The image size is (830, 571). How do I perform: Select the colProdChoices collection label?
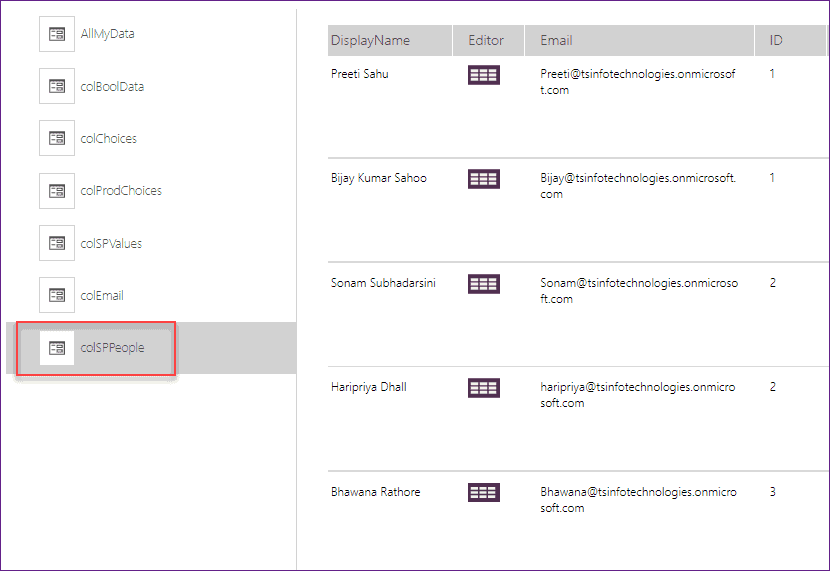[121, 191]
